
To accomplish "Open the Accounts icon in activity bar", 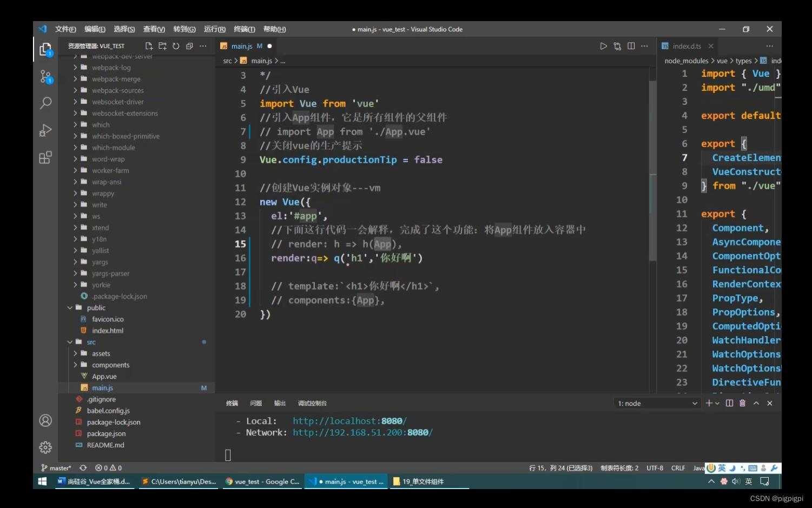I will tap(45, 420).
